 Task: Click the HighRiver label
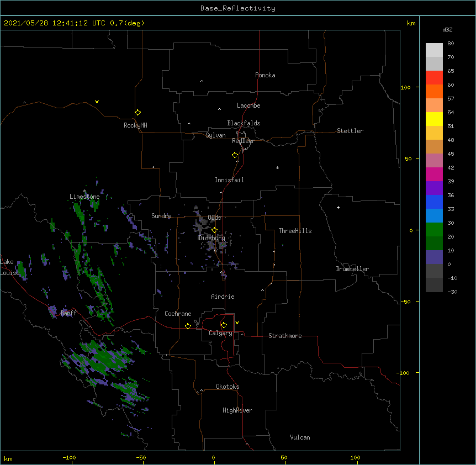[x=237, y=410]
